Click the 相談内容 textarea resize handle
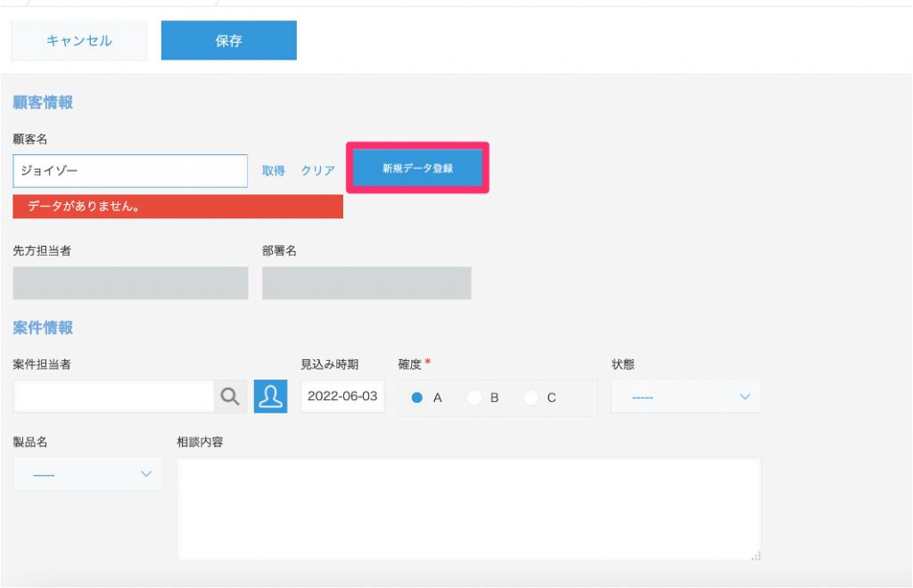This screenshot has height=588, width=913. click(x=756, y=556)
